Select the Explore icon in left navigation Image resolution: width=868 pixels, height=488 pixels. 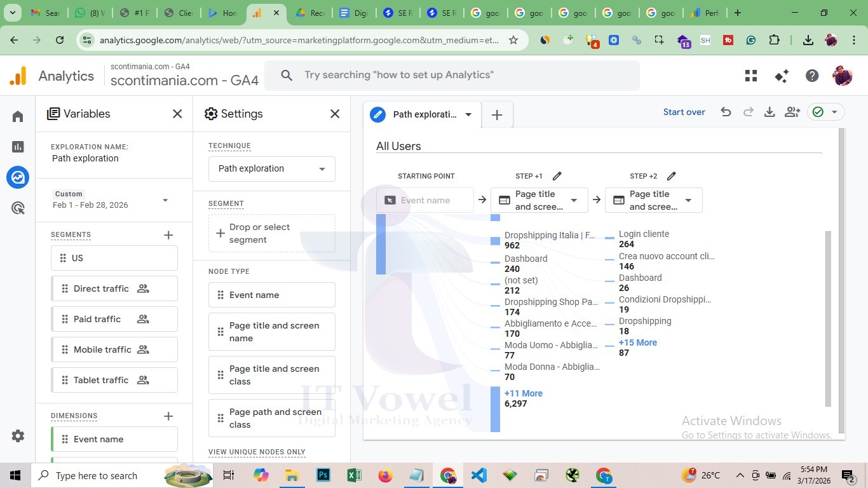[18, 177]
